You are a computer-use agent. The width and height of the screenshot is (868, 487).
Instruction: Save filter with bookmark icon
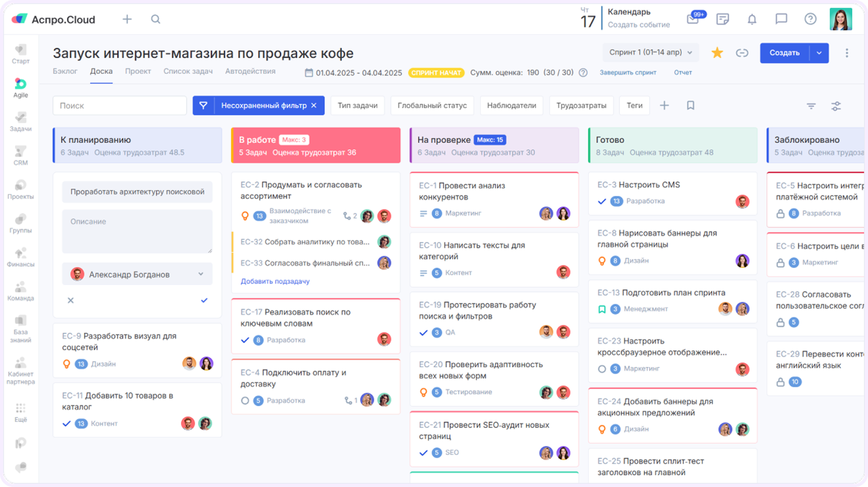click(690, 105)
